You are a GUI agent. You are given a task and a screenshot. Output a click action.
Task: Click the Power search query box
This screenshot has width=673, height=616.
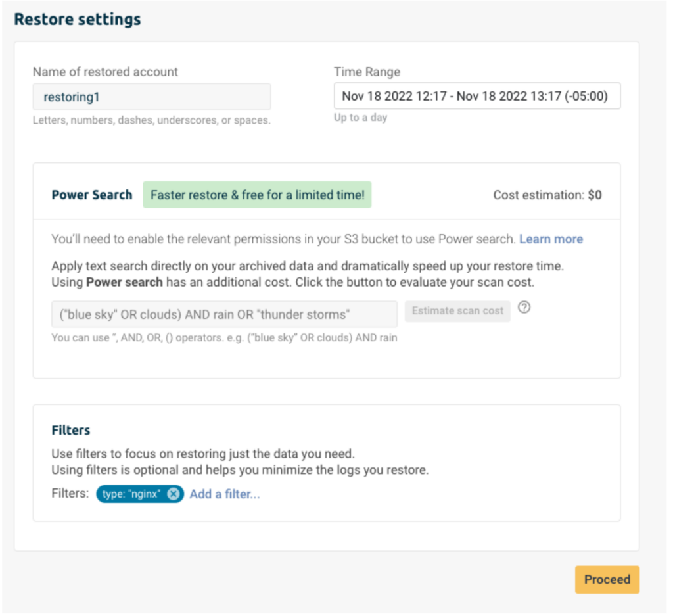point(224,314)
